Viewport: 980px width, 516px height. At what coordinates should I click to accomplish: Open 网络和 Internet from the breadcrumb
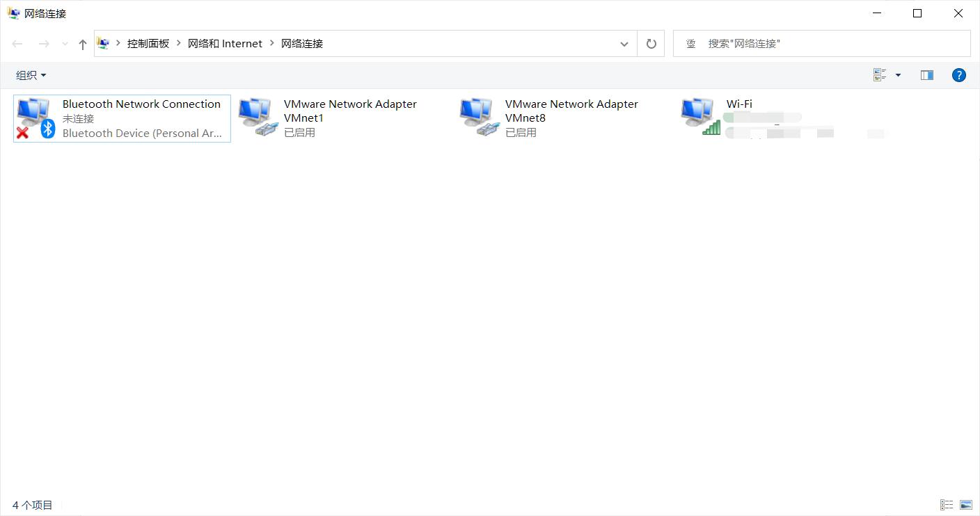[x=225, y=43]
